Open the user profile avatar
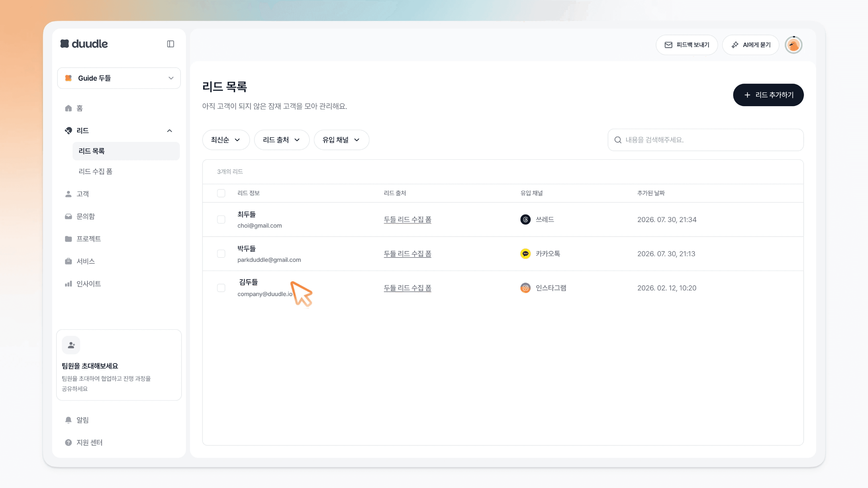The height and width of the screenshot is (488, 868). pyautogui.click(x=794, y=45)
